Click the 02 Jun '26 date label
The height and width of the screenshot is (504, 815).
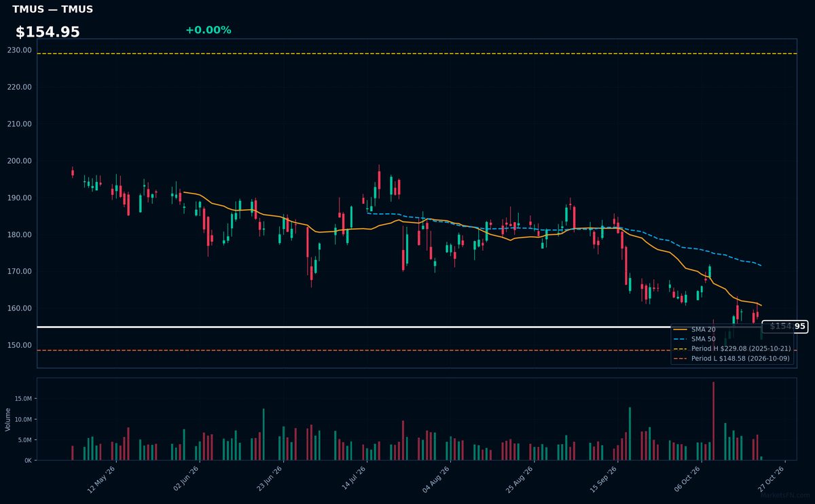pyautogui.click(x=185, y=478)
